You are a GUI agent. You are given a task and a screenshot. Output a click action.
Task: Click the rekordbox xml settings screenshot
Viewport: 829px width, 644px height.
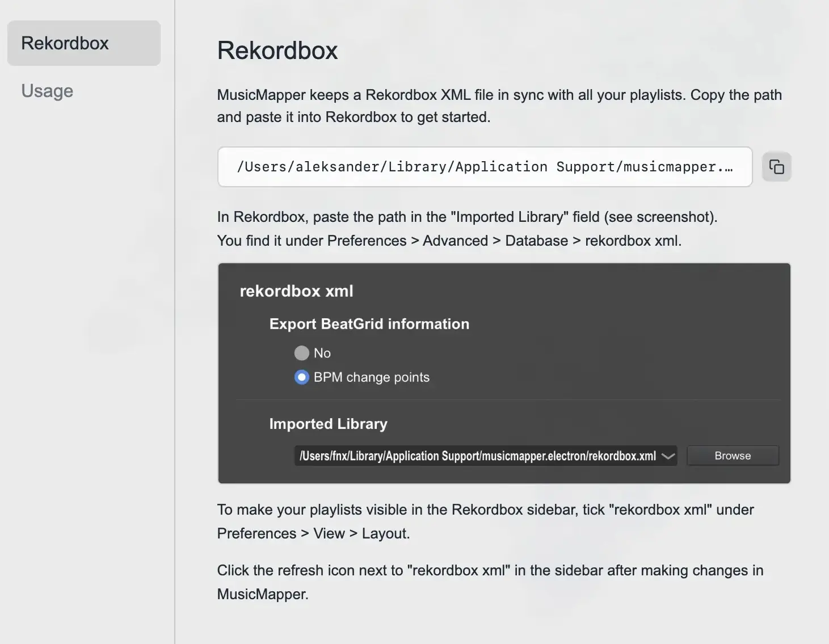tap(504, 373)
